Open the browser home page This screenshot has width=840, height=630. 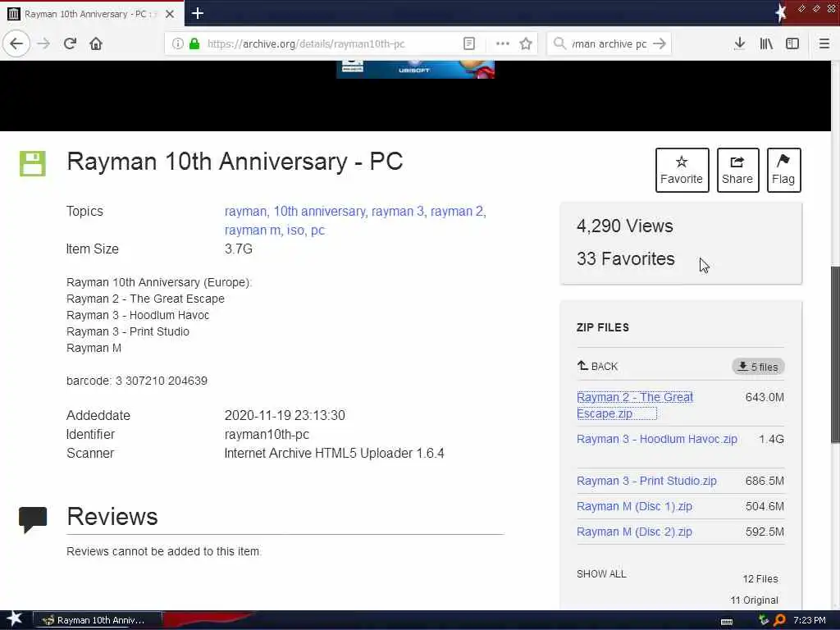pyautogui.click(x=96, y=43)
